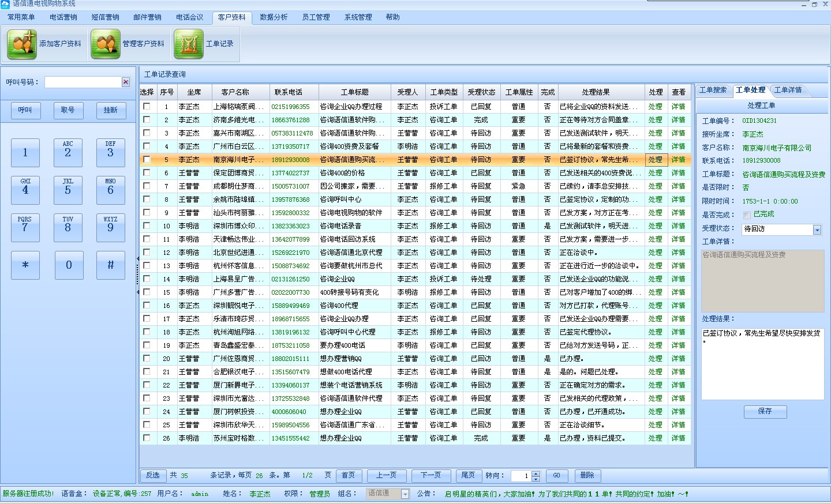Click the 保存 save button

click(765, 411)
